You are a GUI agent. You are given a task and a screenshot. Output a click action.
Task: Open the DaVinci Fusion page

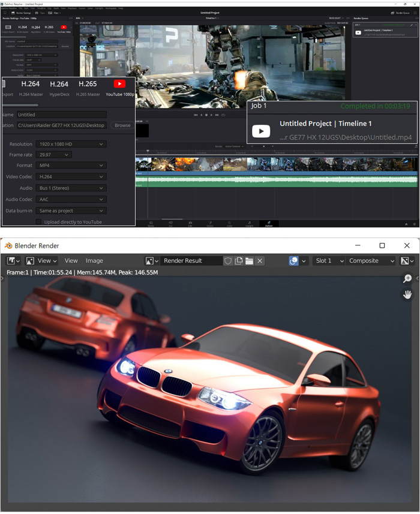tap(210, 224)
